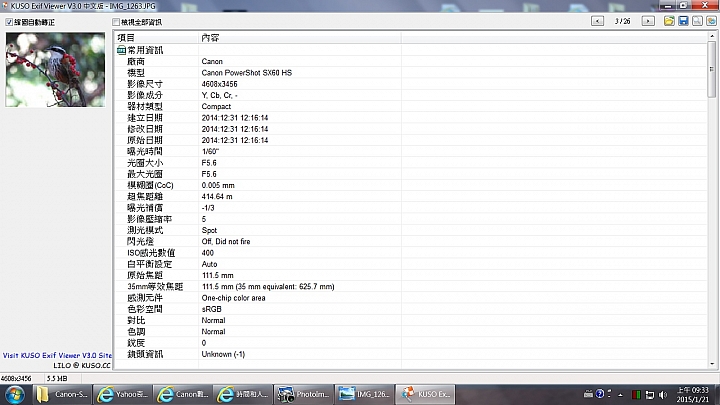Click the magnifier search icon in the toolbar
The image size is (720, 405).
pos(698,21)
